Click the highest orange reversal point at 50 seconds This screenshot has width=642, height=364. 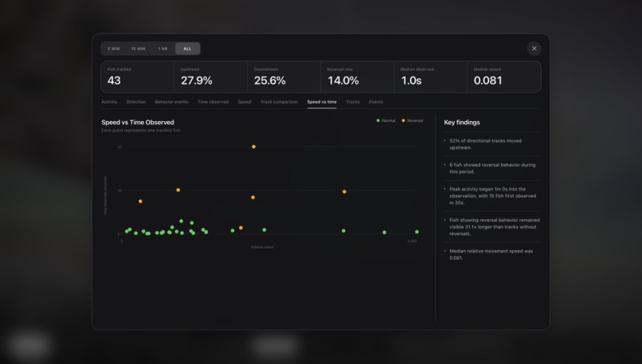[x=254, y=147]
